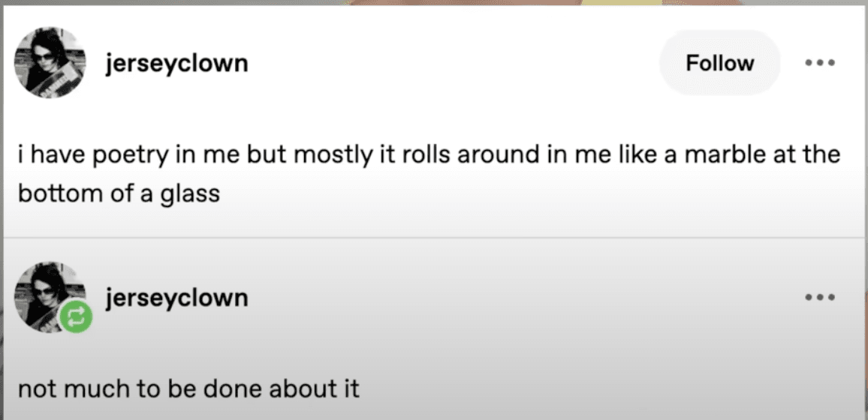Click the "i have poetry in me" text line

click(x=428, y=154)
